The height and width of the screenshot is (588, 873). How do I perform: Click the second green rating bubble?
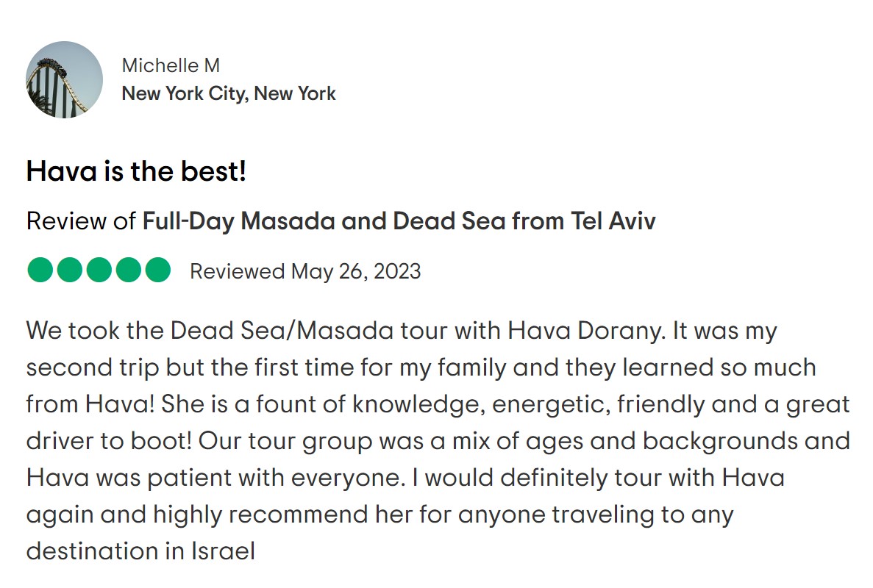point(70,270)
